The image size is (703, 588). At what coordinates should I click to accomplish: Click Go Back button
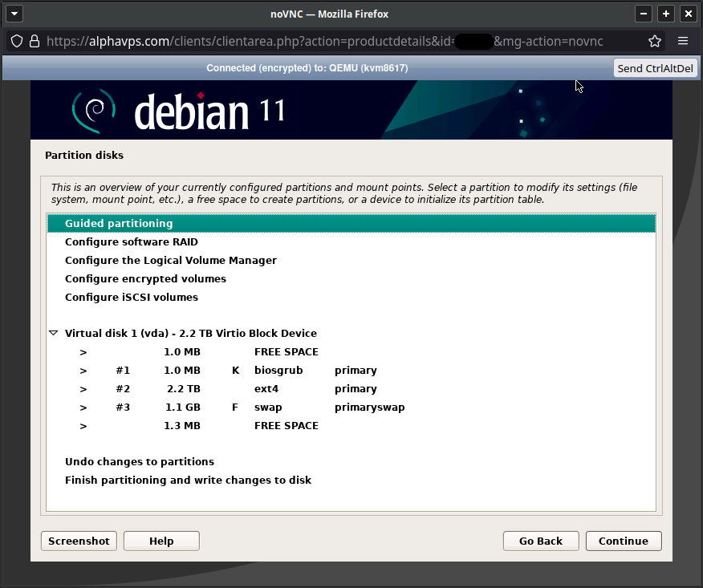coord(541,541)
